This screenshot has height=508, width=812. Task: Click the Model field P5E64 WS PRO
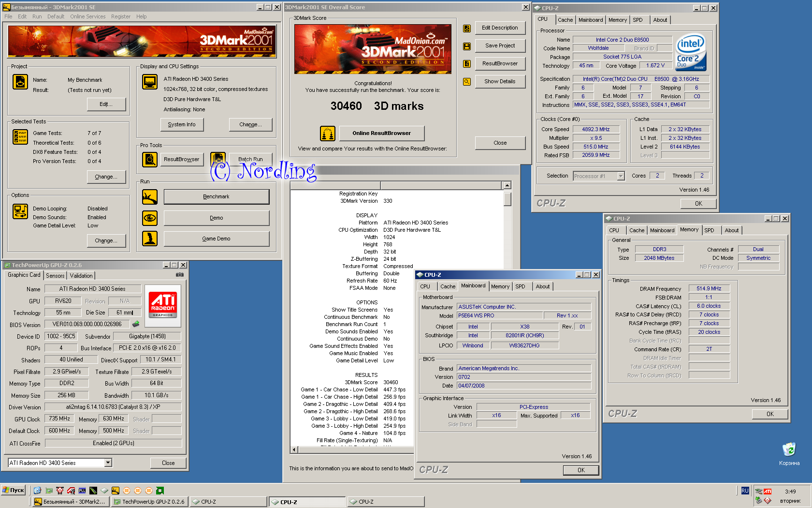(499, 315)
